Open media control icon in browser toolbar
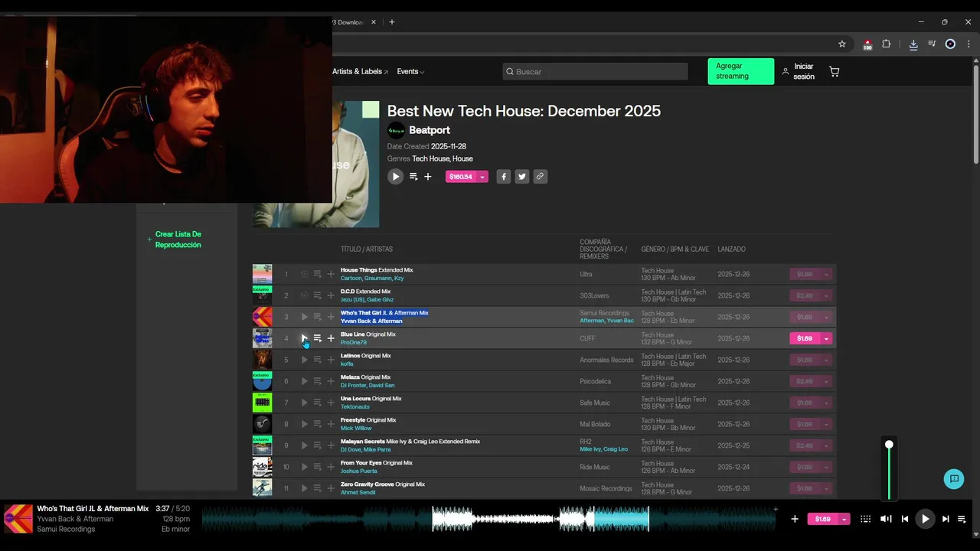This screenshot has width=980, height=551. pos(932,44)
